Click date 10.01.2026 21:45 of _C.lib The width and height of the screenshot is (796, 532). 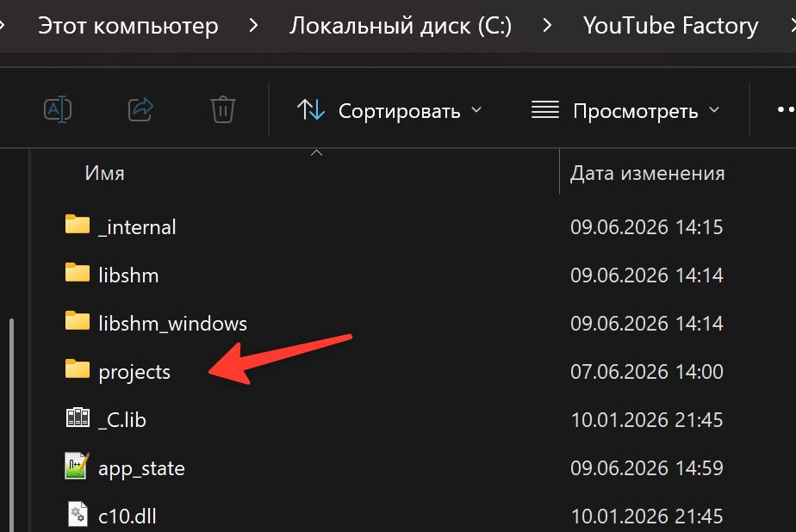(647, 420)
